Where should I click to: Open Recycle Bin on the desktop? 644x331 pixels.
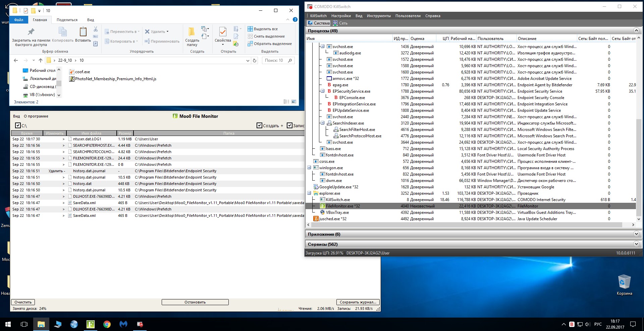[624, 282]
